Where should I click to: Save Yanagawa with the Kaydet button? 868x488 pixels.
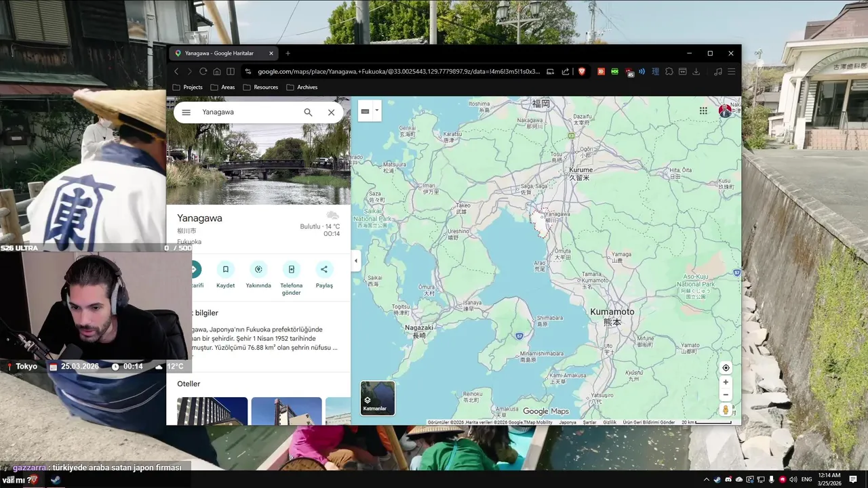point(226,274)
